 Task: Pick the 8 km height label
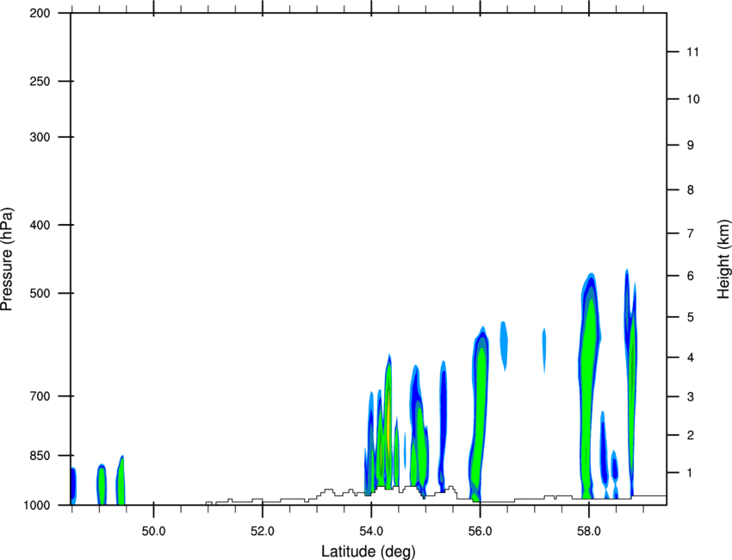pyautogui.click(x=691, y=190)
